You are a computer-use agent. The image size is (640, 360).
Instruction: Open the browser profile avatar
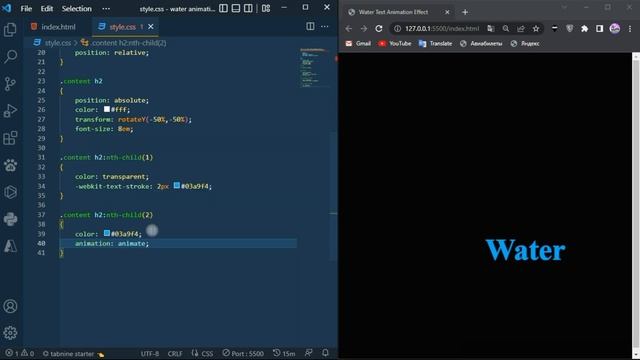615,29
